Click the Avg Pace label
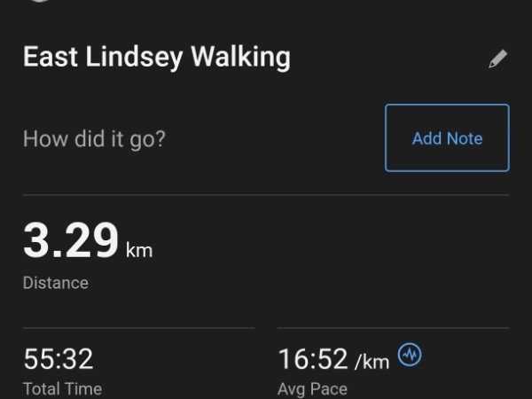 (312, 389)
